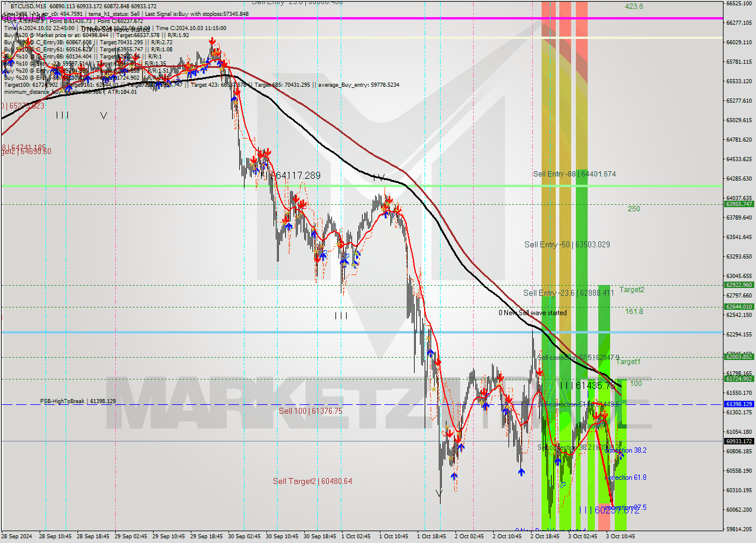Click the 'correction 38.2' blue label
Screen dimensions: 756x543
coord(625,450)
